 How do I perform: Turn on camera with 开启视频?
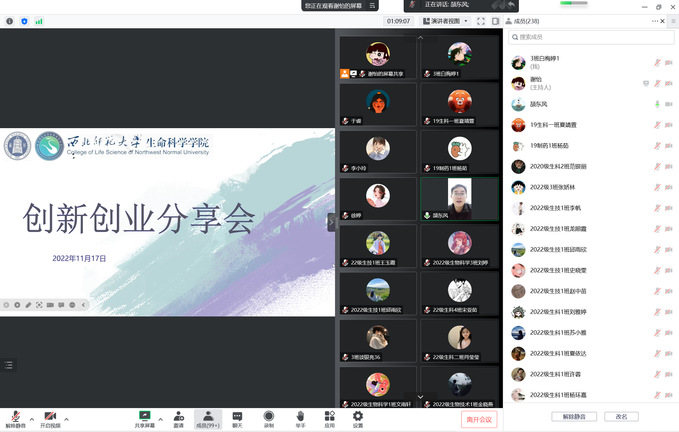[x=50, y=417]
